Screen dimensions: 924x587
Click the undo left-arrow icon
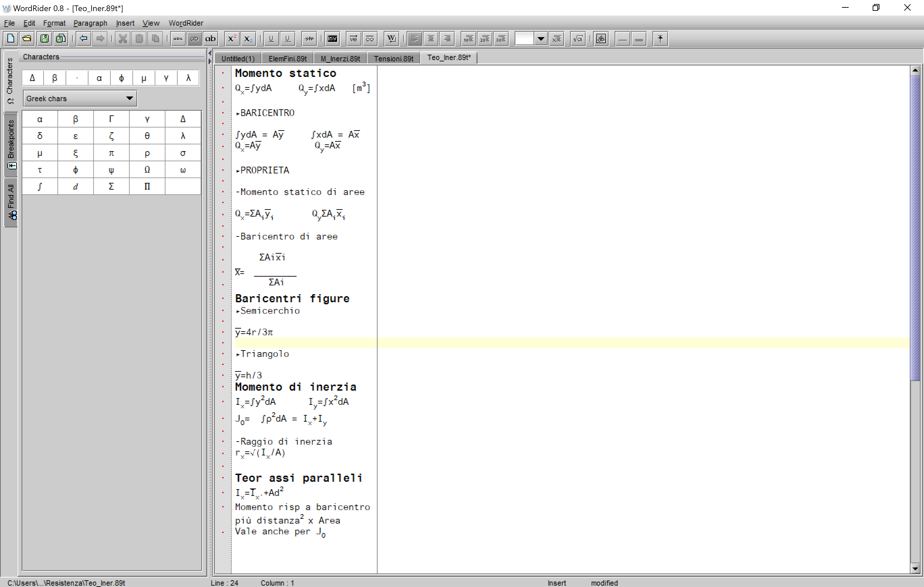pos(83,39)
